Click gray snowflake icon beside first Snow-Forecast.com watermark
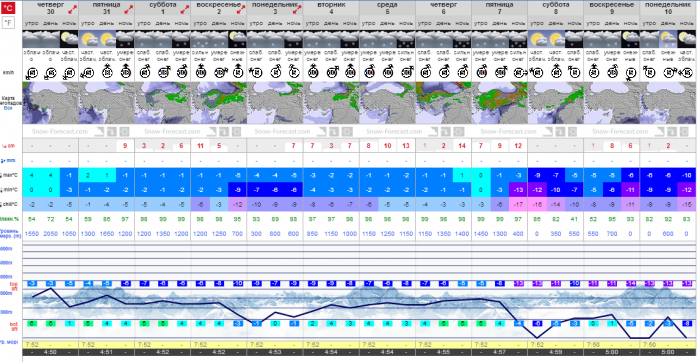The image size is (700, 362). pyautogui.click(x=124, y=131)
